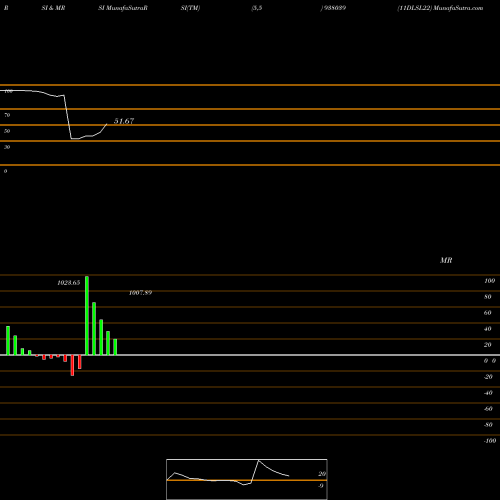Click the 20 label in mini chart
The image size is (500, 500).
click(322, 474)
